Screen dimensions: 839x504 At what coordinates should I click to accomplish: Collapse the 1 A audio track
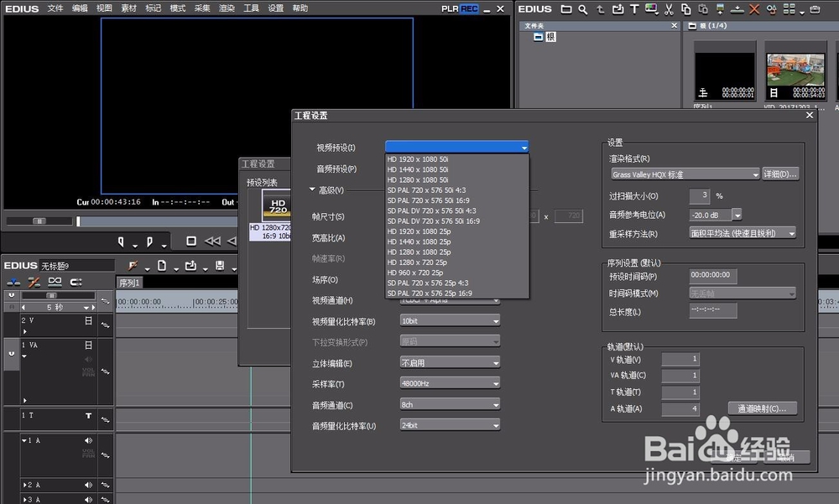click(24, 440)
